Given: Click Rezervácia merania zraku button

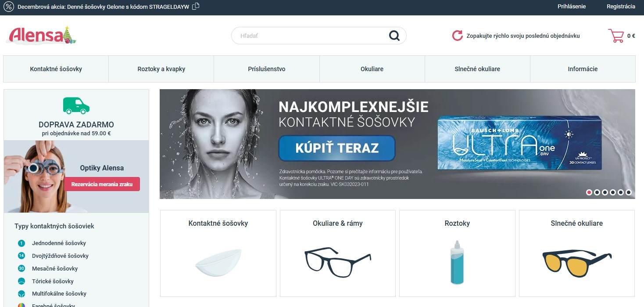Looking at the screenshot, I should coord(102,184).
